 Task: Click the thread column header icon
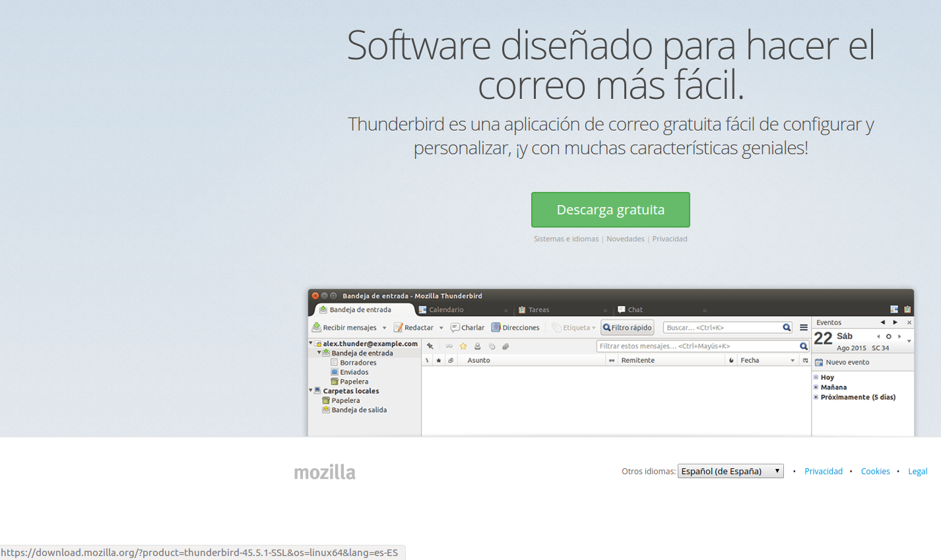pos(427,360)
